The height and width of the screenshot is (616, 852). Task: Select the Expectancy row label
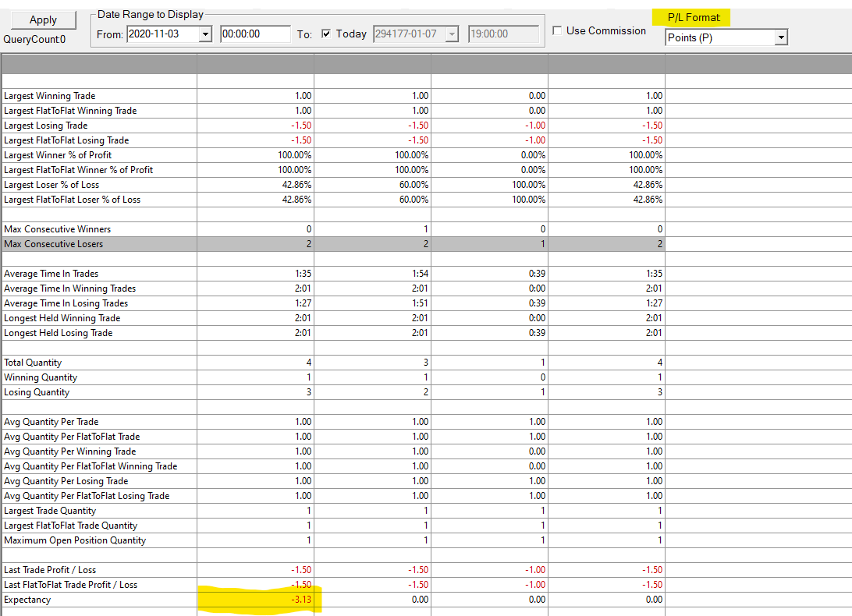pyautogui.click(x=27, y=600)
